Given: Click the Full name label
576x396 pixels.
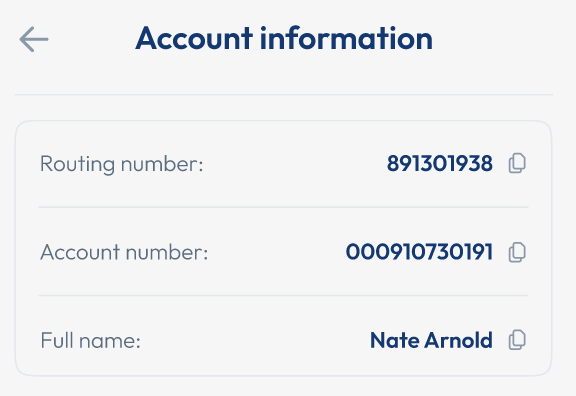Looking at the screenshot, I should [x=90, y=341].
